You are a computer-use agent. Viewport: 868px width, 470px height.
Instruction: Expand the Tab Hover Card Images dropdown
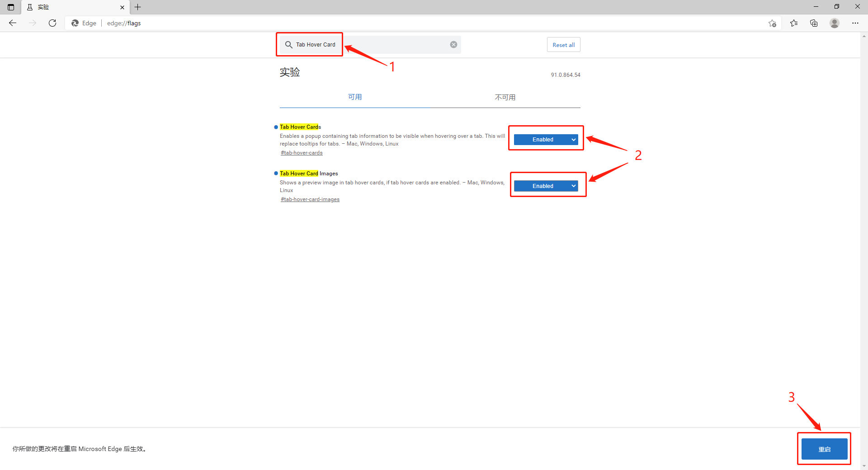pyautogui.click(x=546, y=186)
